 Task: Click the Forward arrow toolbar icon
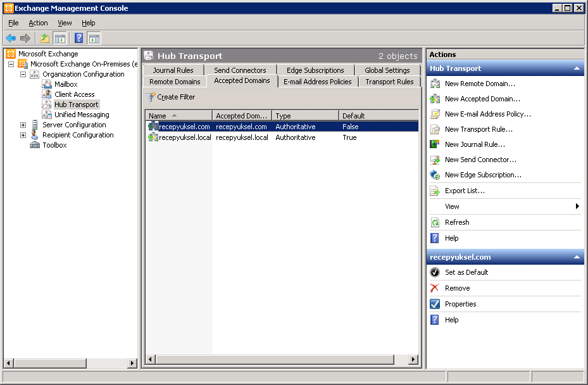[x=25, y=38]
